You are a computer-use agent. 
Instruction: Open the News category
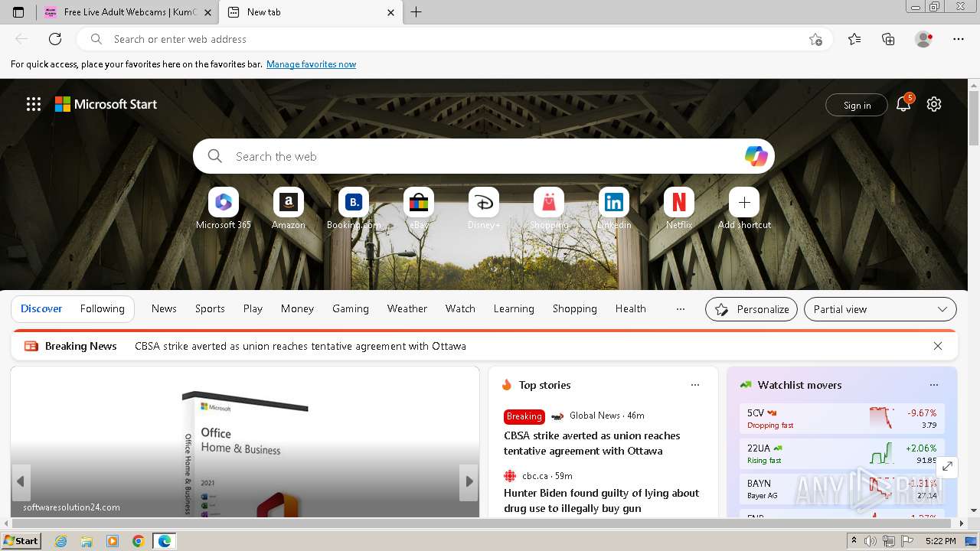[x=164, y=308]
